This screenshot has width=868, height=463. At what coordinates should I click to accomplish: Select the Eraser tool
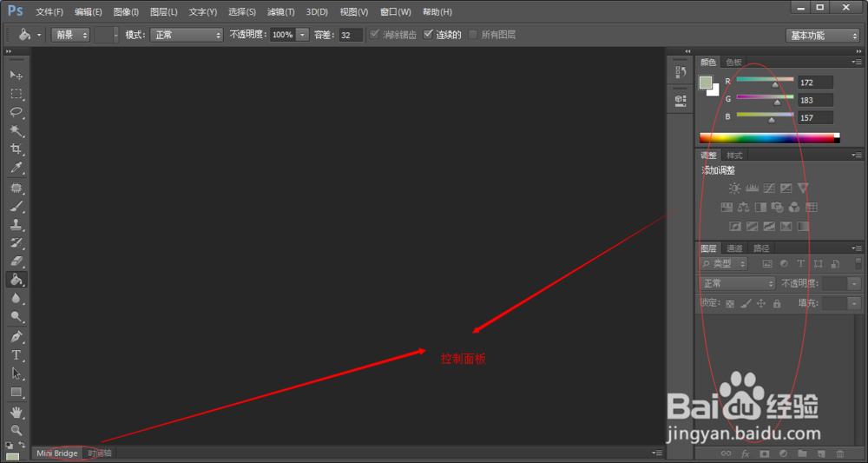(16, 261)
